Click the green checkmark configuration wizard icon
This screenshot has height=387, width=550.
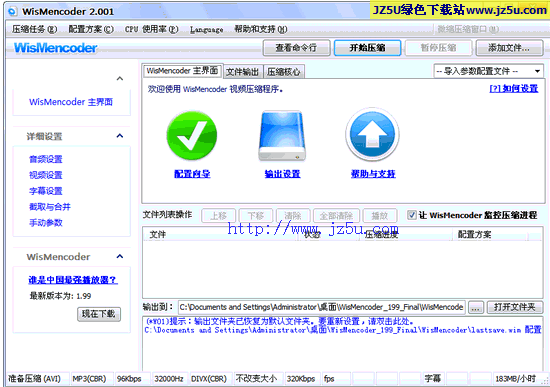point(192,135)
